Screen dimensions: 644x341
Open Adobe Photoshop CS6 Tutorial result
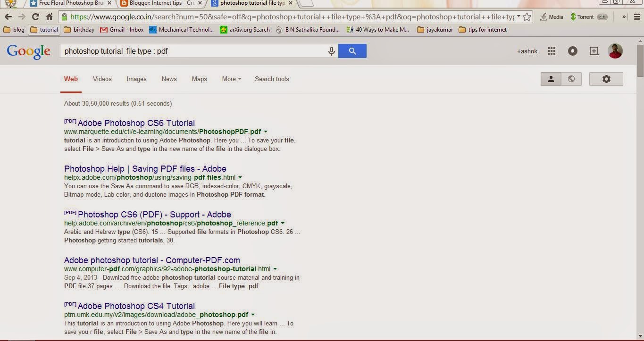(x=136, y=123)
